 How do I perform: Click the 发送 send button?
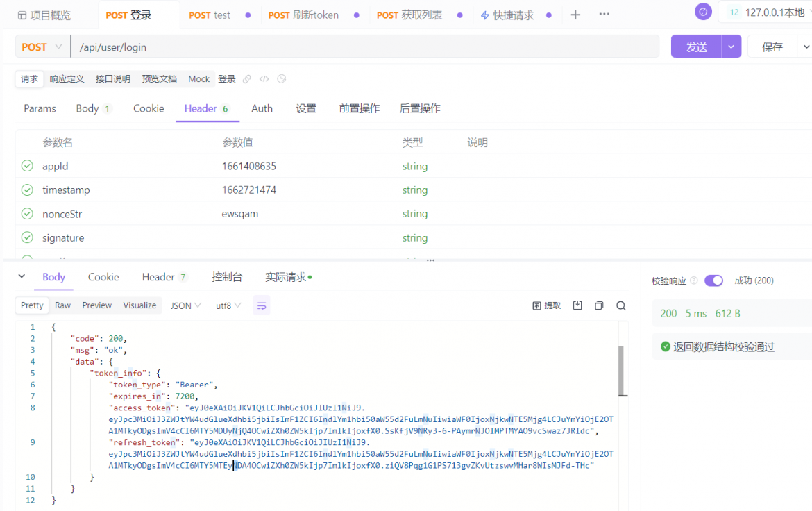tap(697, 47)
